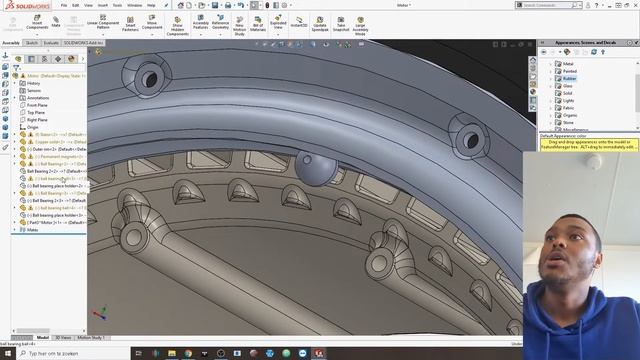Image resolution: width=640 pixels, height=360 pixels.
Task: Switch to the 3D Views tab
Action: [63, 338]
